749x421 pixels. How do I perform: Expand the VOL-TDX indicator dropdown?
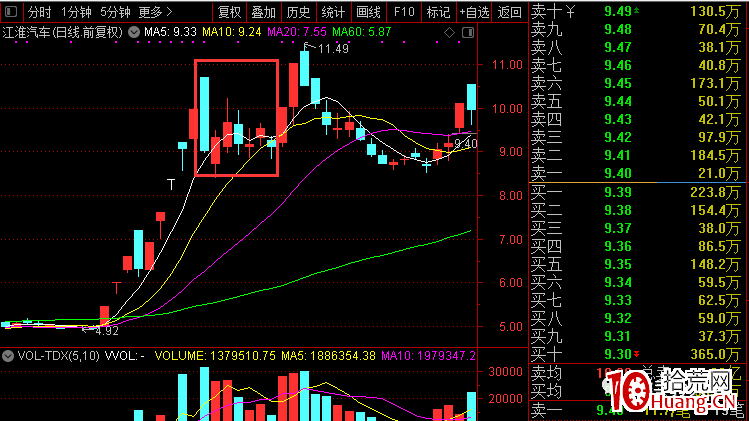pyautogui.click(x=8, y=356)
